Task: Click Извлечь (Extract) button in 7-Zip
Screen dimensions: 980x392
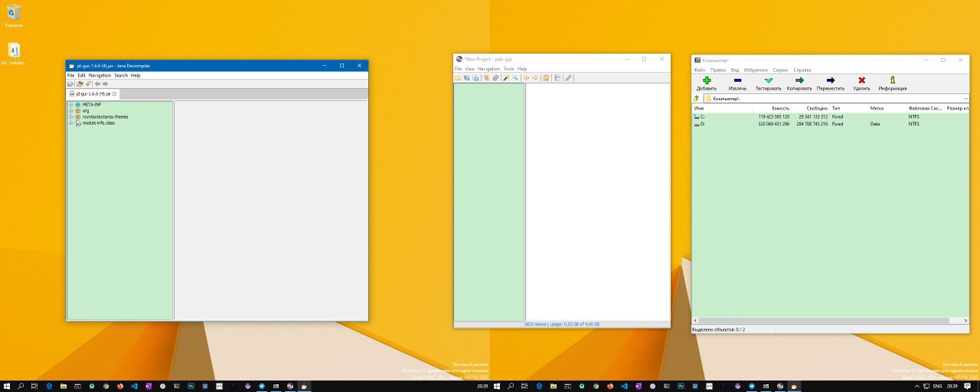Action: 737,83
